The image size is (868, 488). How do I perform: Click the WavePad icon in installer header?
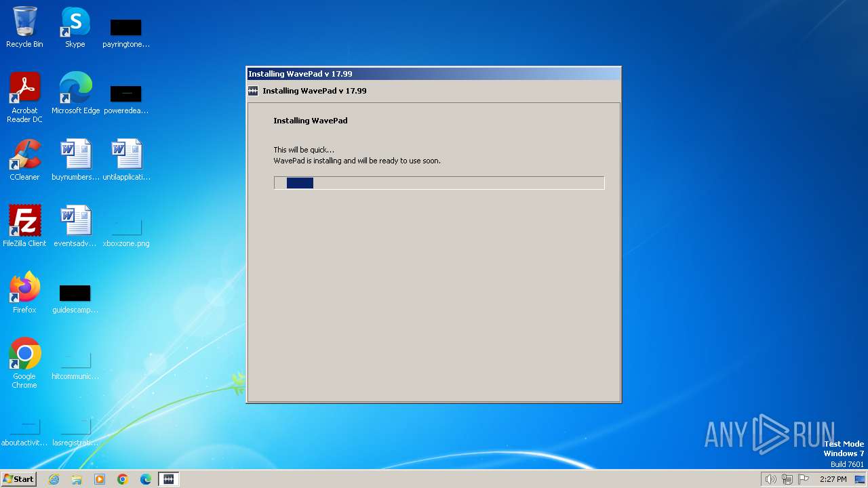[x=253, y=91]
